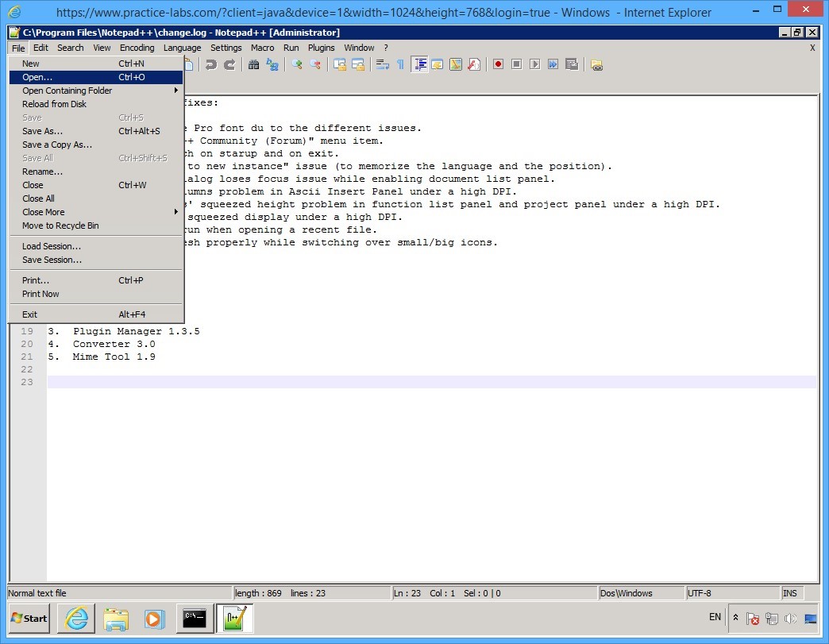Image resolution: width=829 pixels, height=644 pixels.
Task: Click the EN language indicator
Action: tap(715, 617)
